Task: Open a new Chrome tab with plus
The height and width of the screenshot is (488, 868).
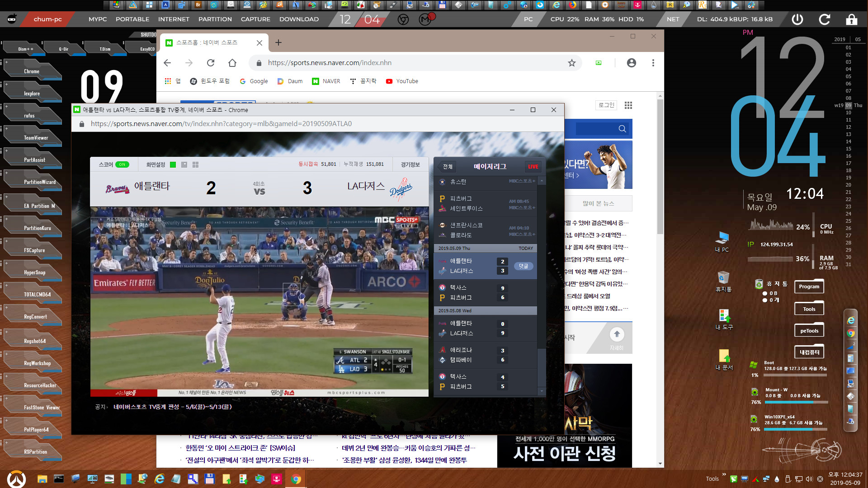Action: [278, 42]
